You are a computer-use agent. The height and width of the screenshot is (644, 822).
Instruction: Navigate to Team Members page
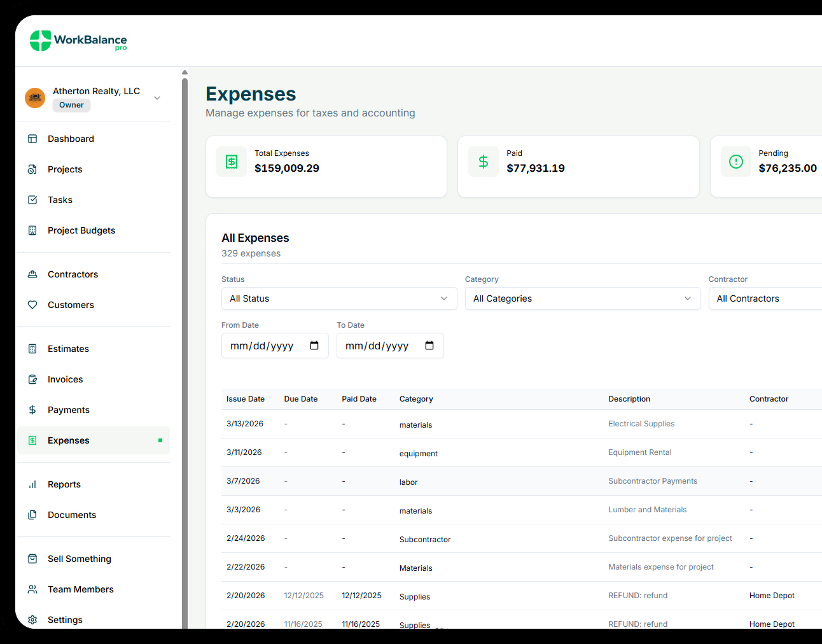pyautogui.click(x=80, y=589)
